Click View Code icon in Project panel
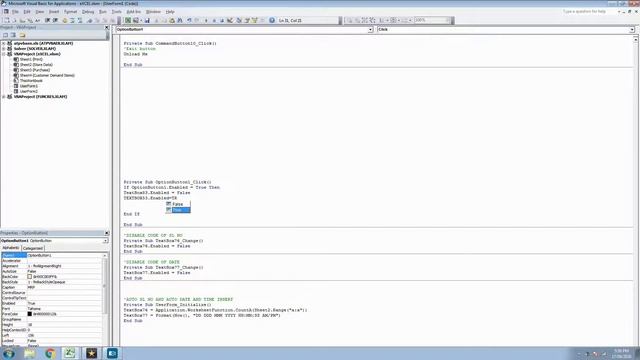Image resolution: width=640 pixels, height=360 pixels. tap(5, 35)
